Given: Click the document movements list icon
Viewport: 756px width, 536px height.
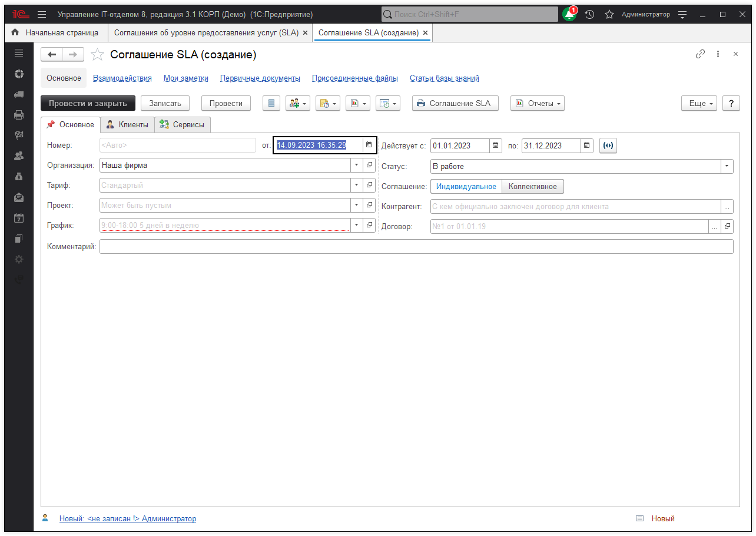Looking at the screenshot, I should point(271,103).
